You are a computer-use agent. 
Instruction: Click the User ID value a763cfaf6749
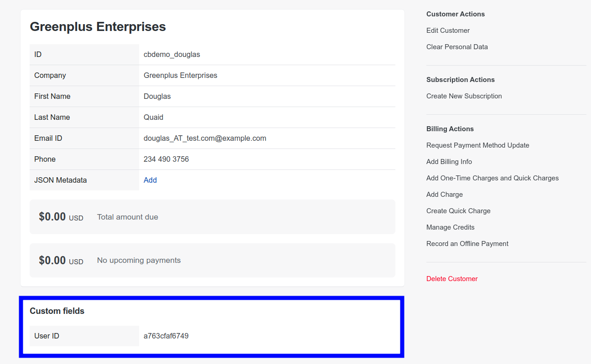pyautogui.click(x=166, y=336)
